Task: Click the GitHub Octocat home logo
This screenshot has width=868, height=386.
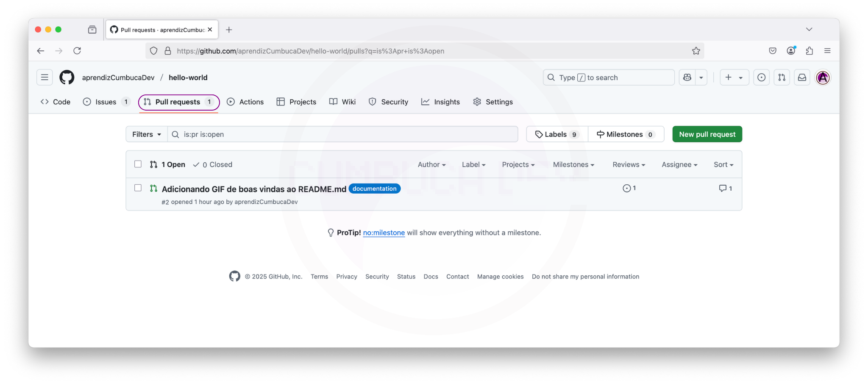Action: click(x=67, y=78)
